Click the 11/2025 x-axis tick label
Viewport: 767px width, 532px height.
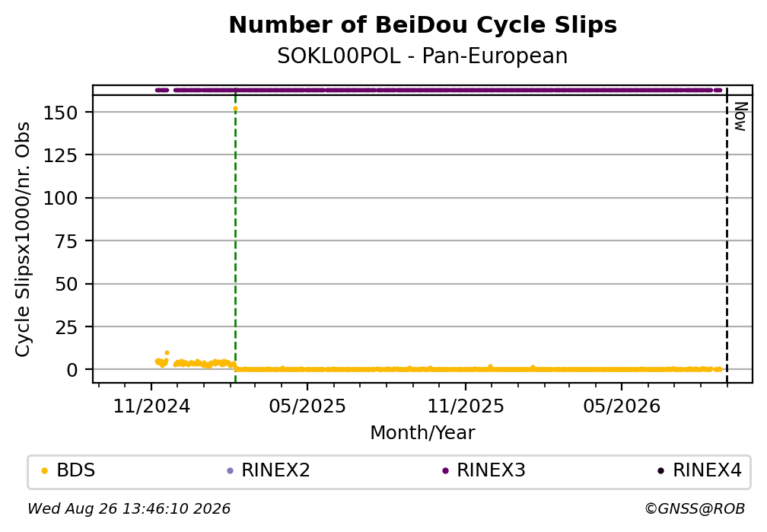pyautogui.click(x=466, y=406)
